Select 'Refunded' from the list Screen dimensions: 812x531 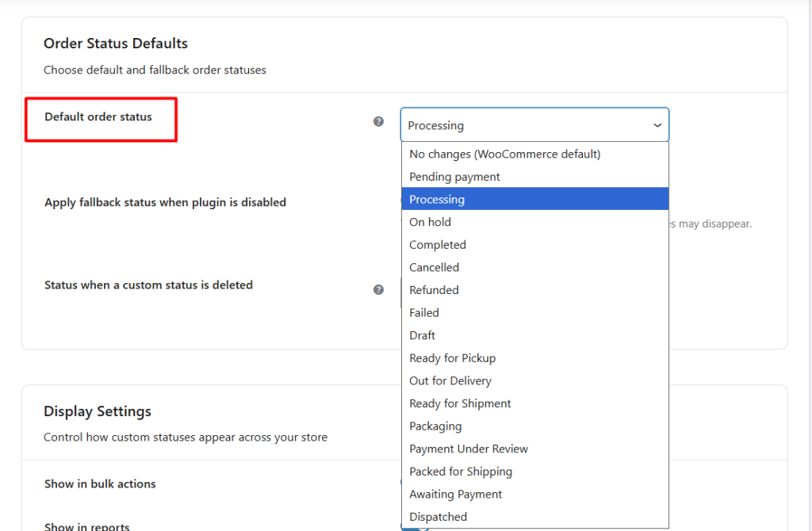click(434, 290)
